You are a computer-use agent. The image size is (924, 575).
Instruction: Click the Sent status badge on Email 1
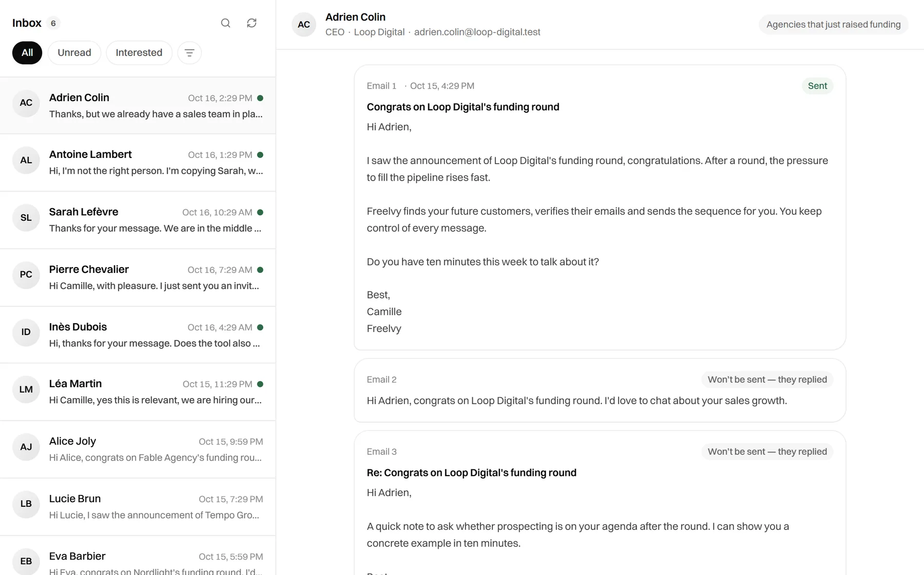817,86
